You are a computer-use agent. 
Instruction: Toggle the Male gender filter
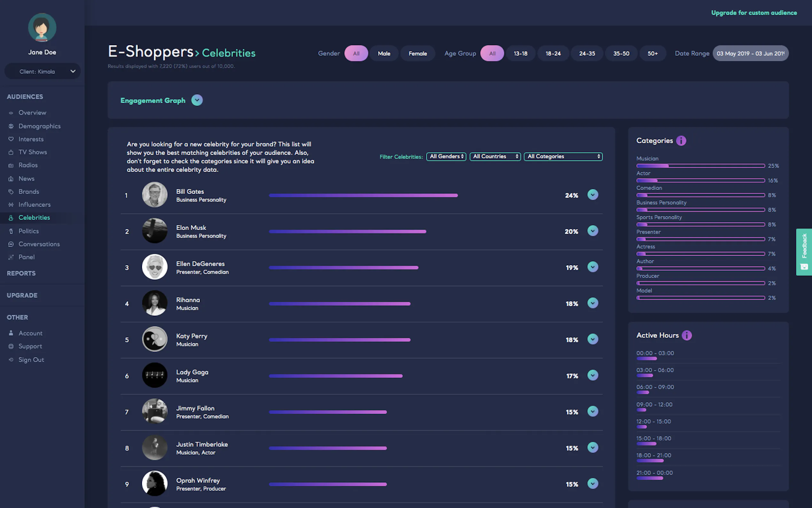click(x=384, y=53)
